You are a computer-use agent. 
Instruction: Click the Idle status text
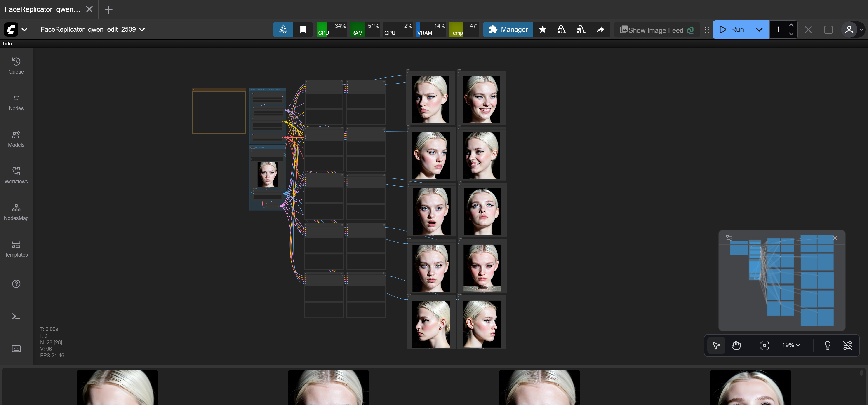tap(7, 43)
